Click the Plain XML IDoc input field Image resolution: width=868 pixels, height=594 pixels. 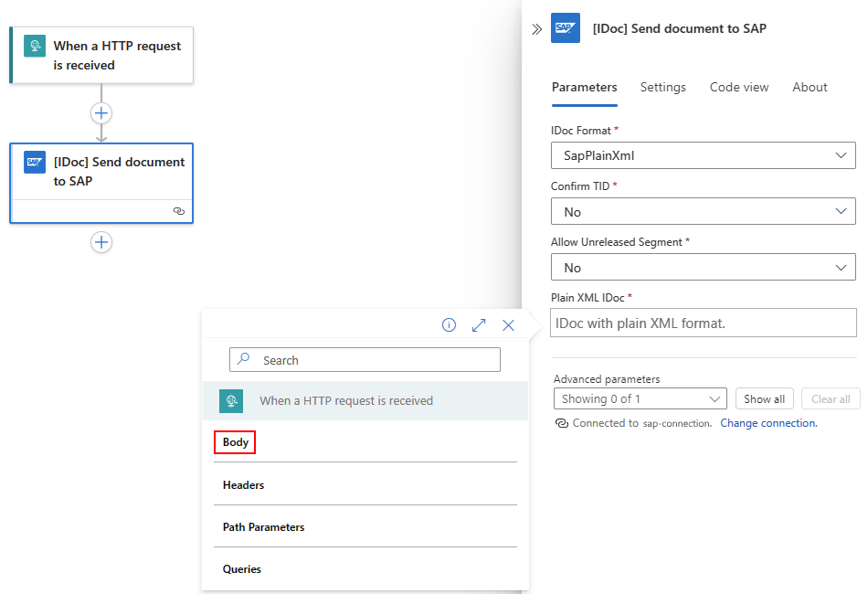pyautogui.click(x=703, y=323)
